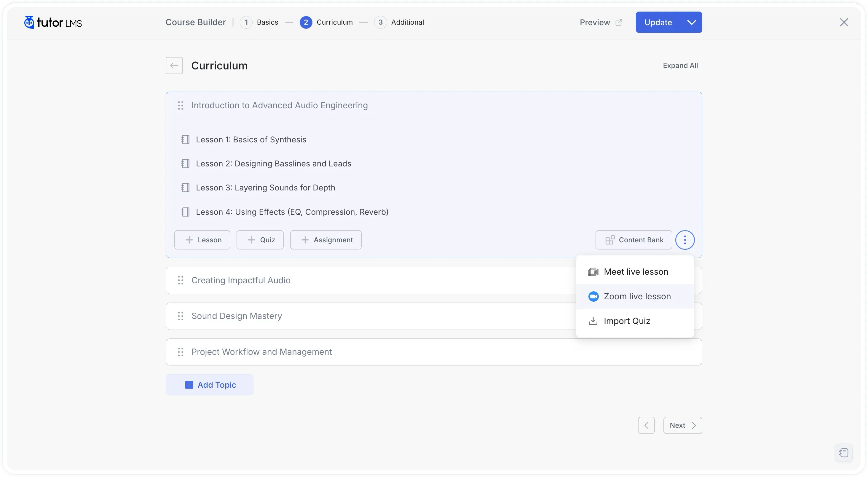Viewport: 868px width, 477px height.
Task: Open the Update button dropdown arrow
Action: (x=691, y=22)
